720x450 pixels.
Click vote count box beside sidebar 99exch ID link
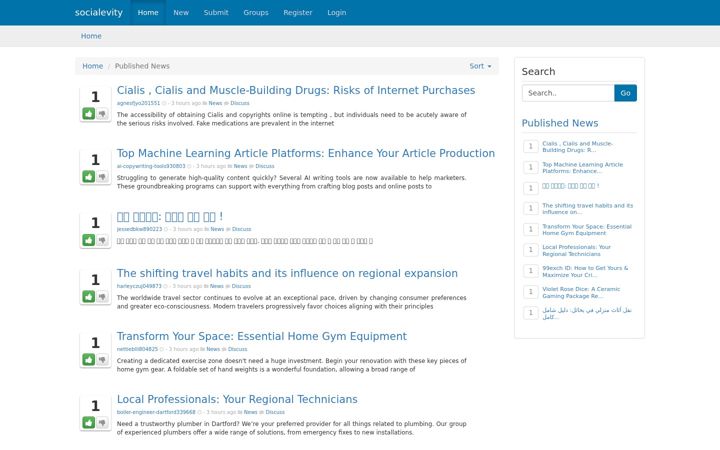531,271
